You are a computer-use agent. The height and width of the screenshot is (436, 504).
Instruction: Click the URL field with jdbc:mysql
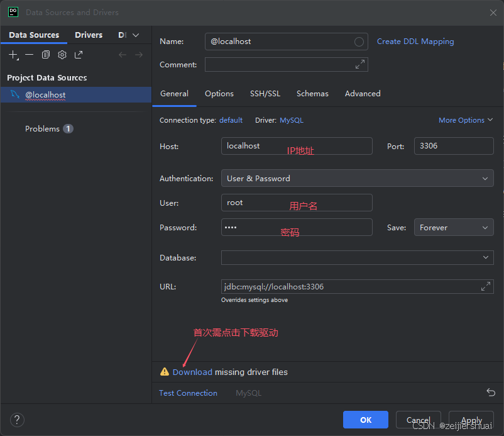[x=357, y=286]
